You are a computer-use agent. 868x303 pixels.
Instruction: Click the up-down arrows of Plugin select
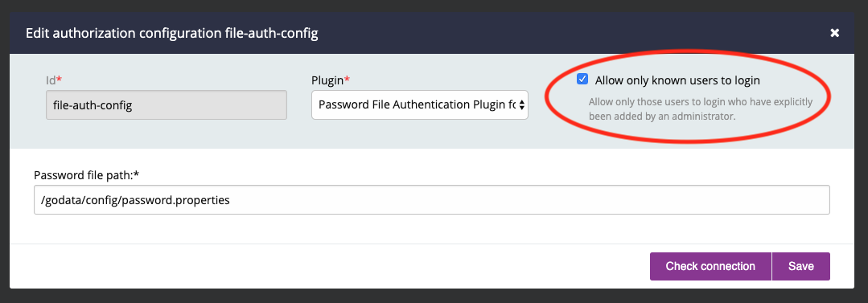(521, 104)
